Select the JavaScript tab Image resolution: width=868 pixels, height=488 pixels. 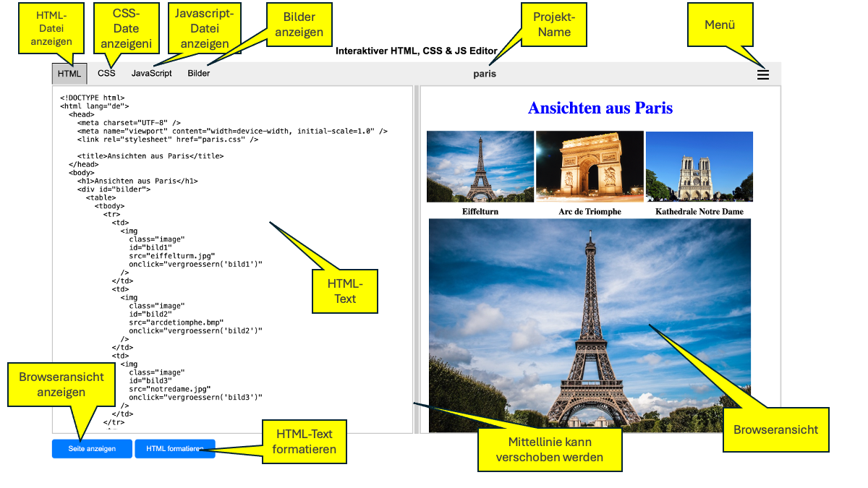(151, 73)
